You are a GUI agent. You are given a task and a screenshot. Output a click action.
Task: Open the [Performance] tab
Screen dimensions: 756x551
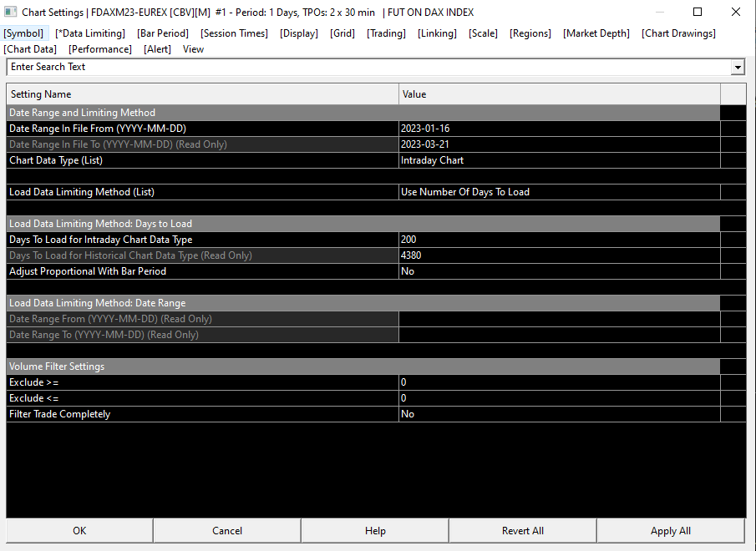[x=100, y=49]
